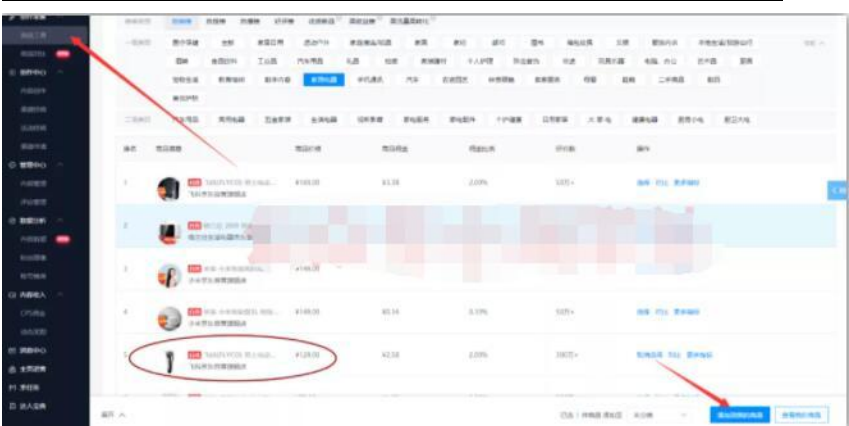Click the 主页设置 icon in sidebar
The image size is (849, 426).
[11, 369]
